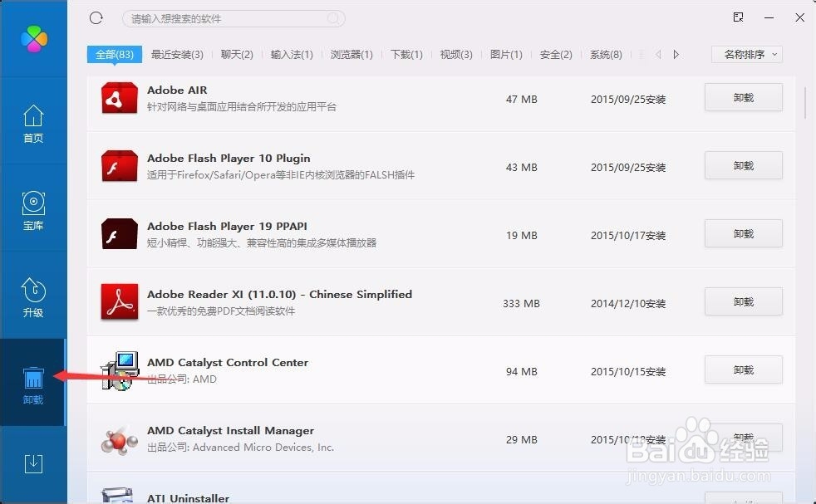Screen dimensions: 816x504
Task: Click the vertical scrollbar of software list
Action: point(805,103)
